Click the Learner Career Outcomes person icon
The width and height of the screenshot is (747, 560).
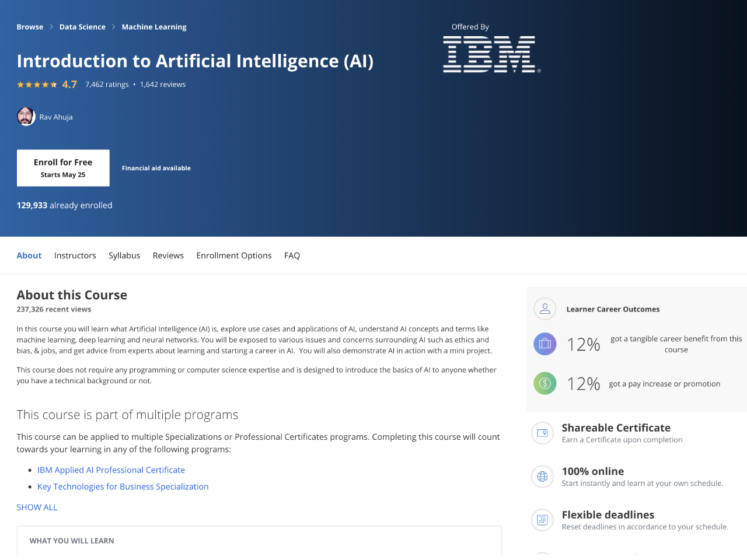(544, 309)
